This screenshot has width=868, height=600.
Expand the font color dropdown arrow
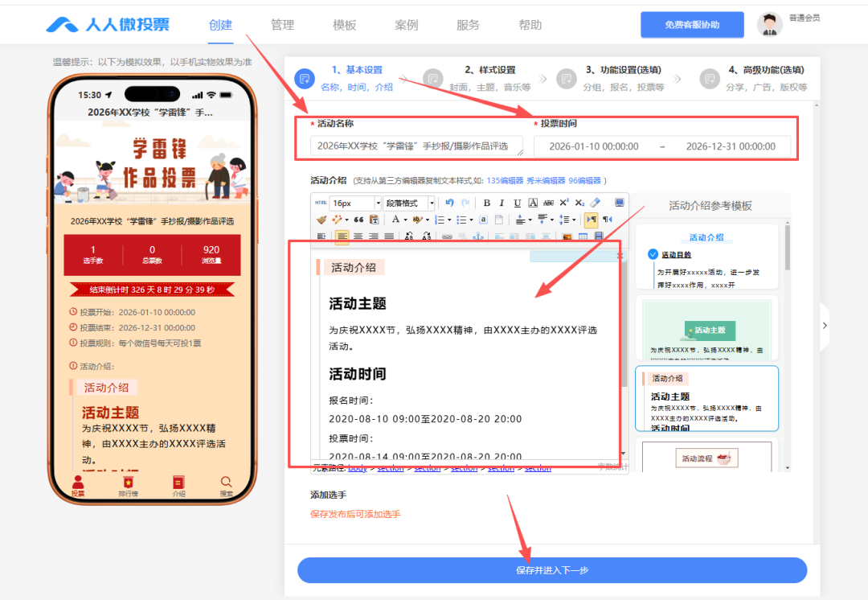[x=406, y=220]
